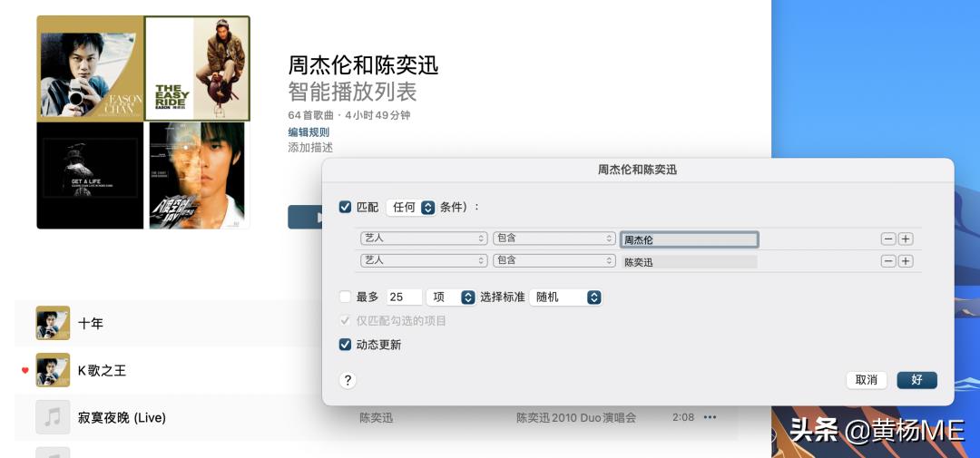Click the album thumbnail next to K歌之王
980x458 pixels.
pyautogui.click(x=53, y=370)
